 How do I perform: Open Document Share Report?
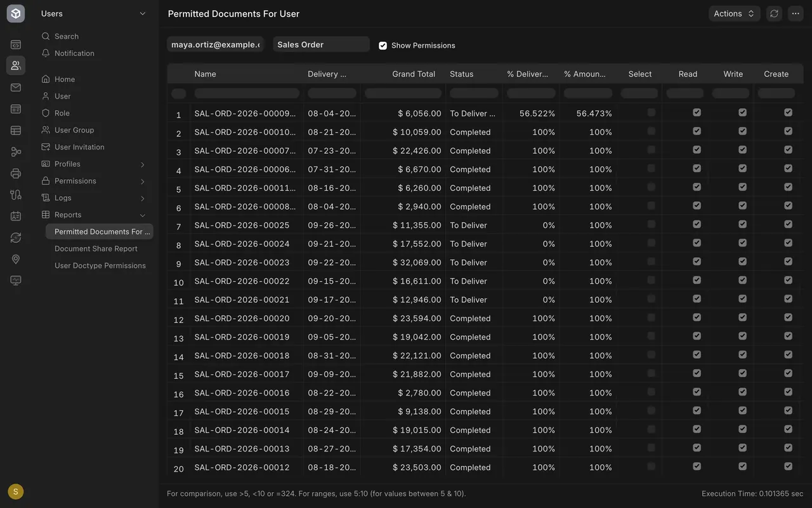[100, 248]
